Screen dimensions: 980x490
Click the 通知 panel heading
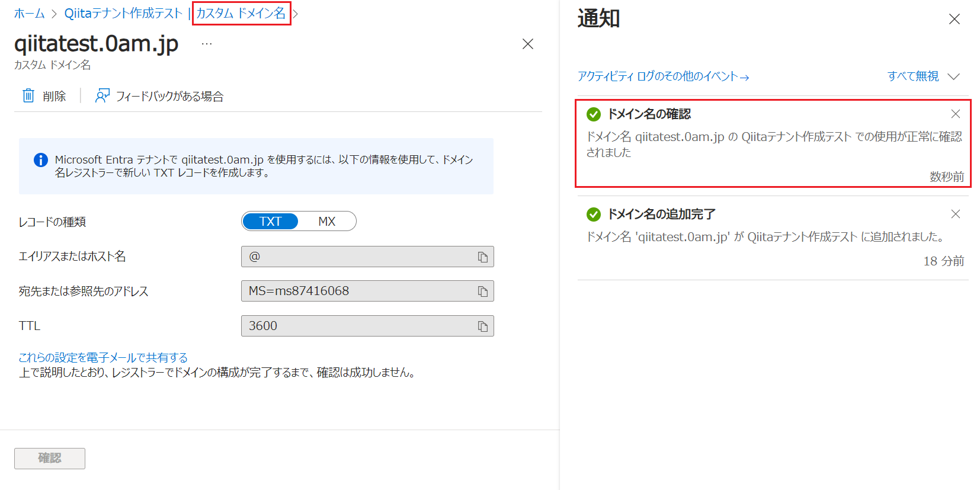pos(599,18)
